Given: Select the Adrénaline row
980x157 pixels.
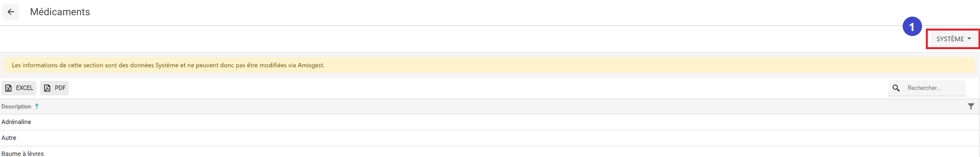Looking at the screenshot, I should tap(16, 122).
